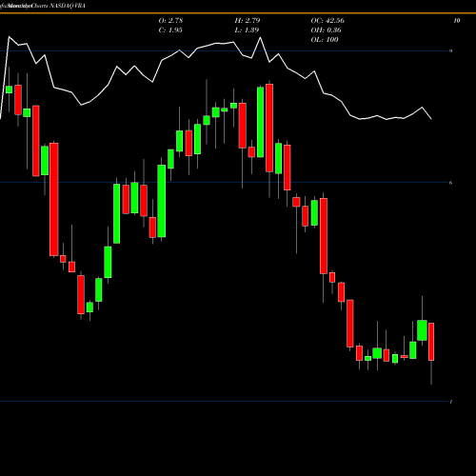This screenshot has height=476, width=476.
Task: Click the "NASDAQ VRA" chart title
Action: (68, 6)
